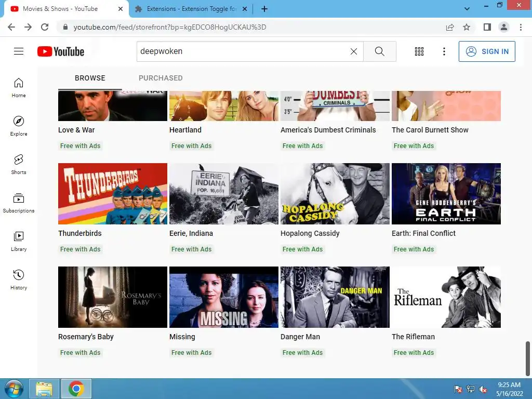Select the BROWSE tab

coord(90,78)
